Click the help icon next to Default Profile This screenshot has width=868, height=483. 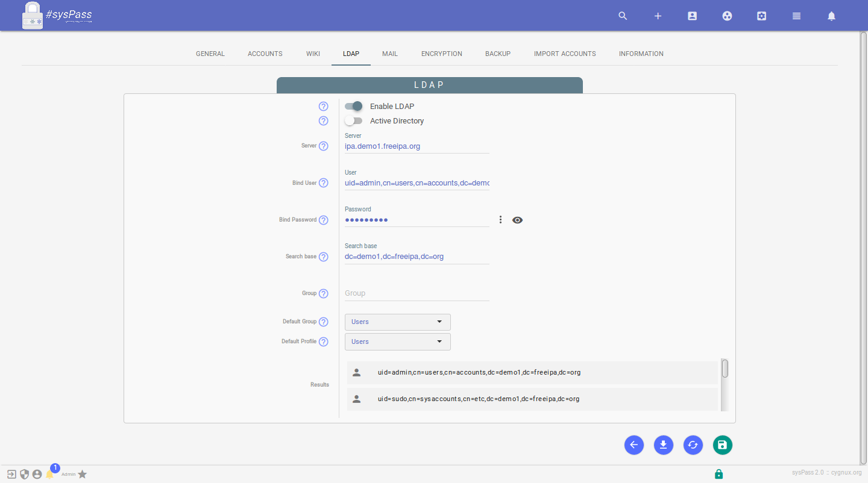[324, 342]
